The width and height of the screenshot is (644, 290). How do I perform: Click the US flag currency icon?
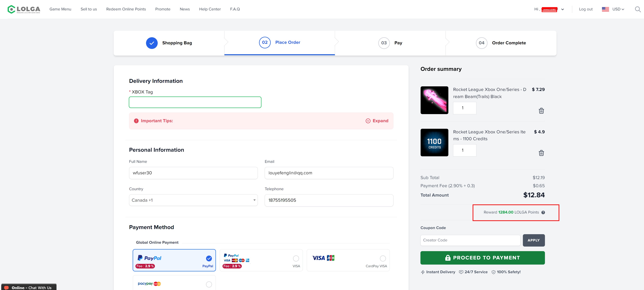(605, 9)
